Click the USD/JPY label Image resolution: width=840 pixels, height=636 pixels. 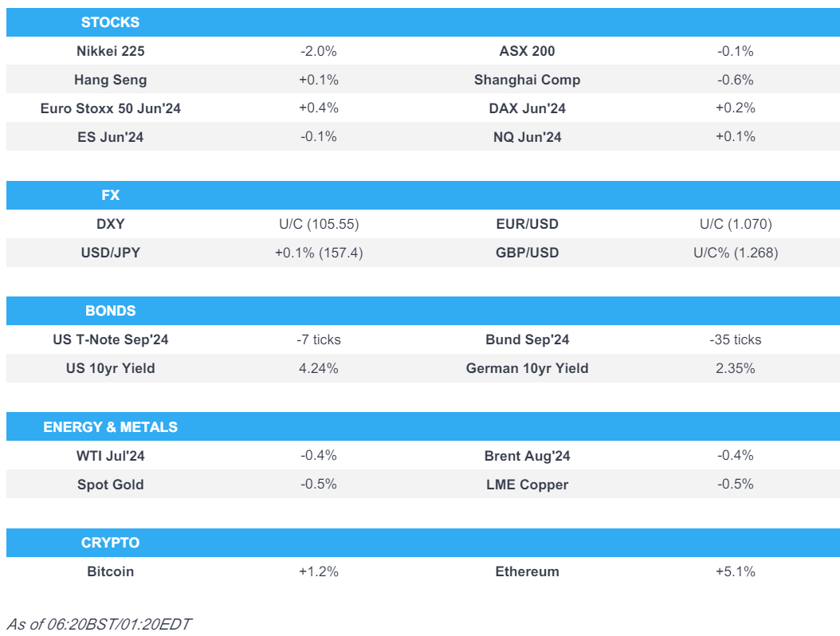(110, 253)
